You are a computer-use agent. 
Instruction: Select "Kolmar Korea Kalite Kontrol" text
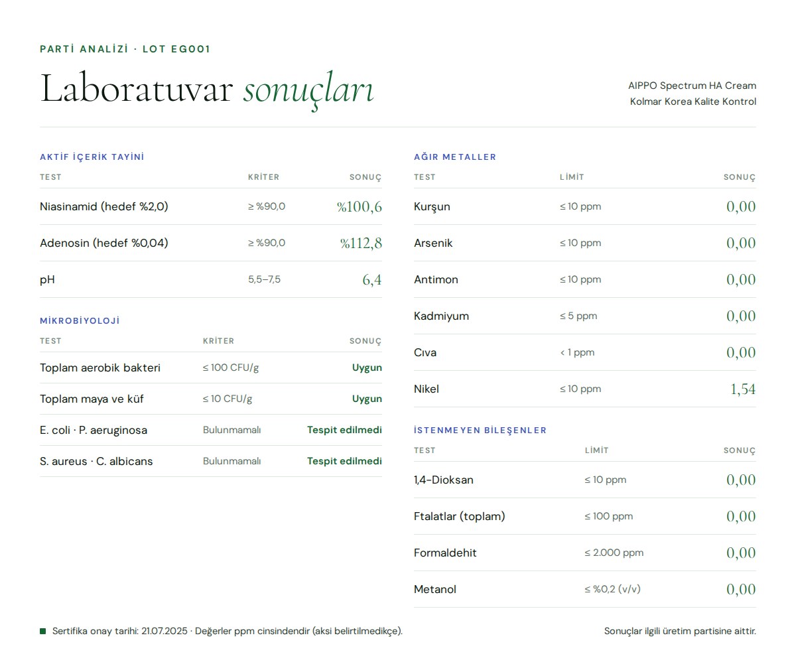pyautogui.click(x=693, y=101)
